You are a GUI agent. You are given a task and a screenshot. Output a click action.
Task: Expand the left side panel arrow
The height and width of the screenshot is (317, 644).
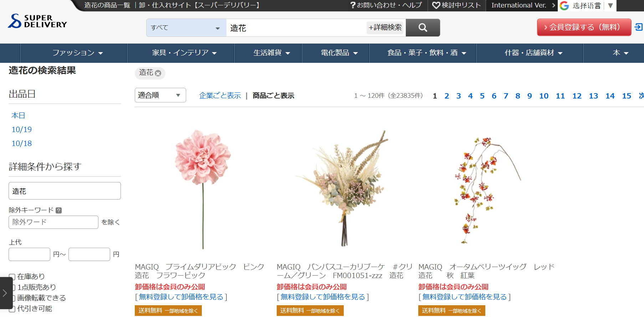pyautogui.click(x=5, y=293)
